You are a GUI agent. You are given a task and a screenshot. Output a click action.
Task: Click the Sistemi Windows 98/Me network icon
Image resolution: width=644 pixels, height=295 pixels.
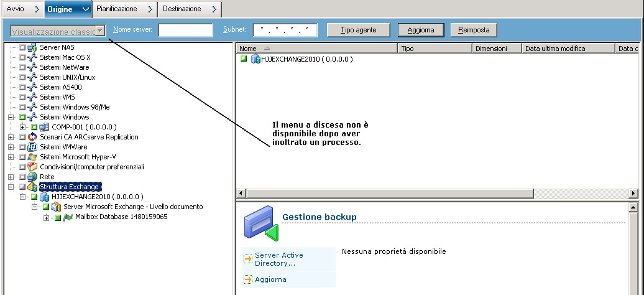coord(32,107)
